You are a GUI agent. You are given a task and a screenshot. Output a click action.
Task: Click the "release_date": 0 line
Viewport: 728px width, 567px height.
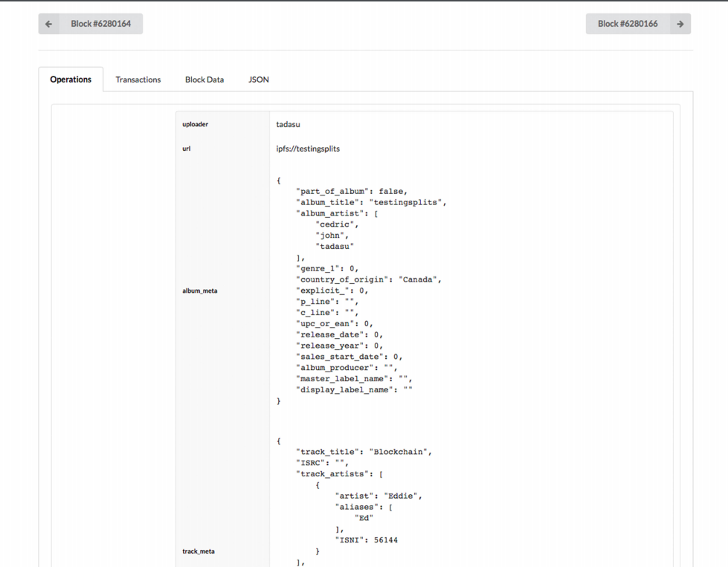coord(339,335)
